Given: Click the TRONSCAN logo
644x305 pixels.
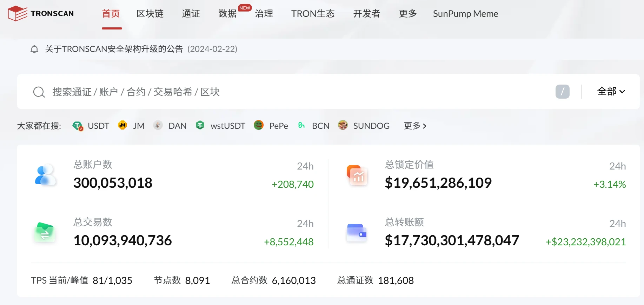Looking at the screenshot, I should (41, 14).
